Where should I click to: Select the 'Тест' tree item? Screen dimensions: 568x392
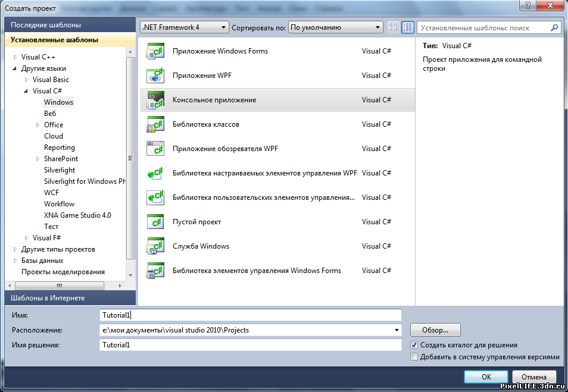(51, 227)
